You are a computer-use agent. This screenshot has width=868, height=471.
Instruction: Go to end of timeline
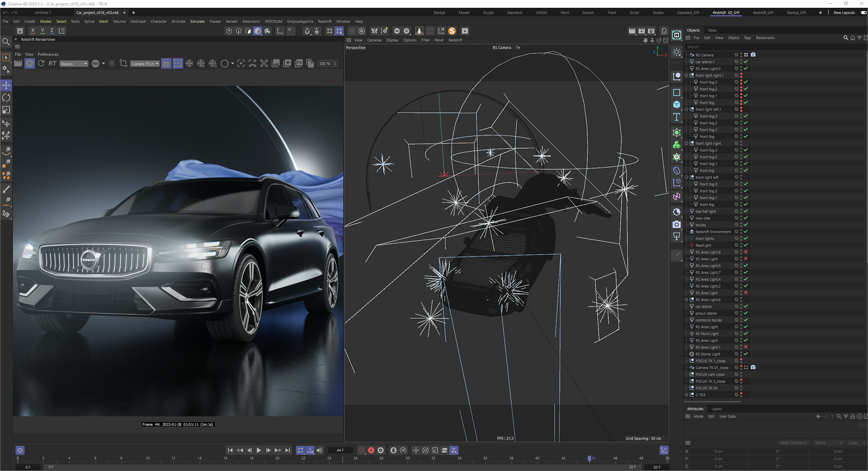pos(288,450)
